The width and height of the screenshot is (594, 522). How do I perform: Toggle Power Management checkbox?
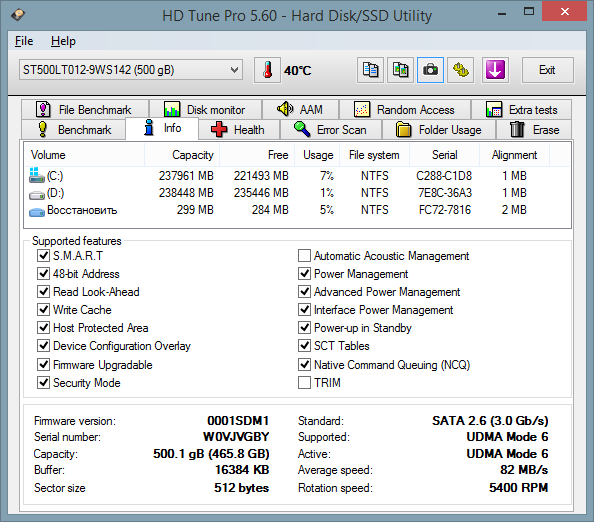pyautogui.click(x=304, y=273)
